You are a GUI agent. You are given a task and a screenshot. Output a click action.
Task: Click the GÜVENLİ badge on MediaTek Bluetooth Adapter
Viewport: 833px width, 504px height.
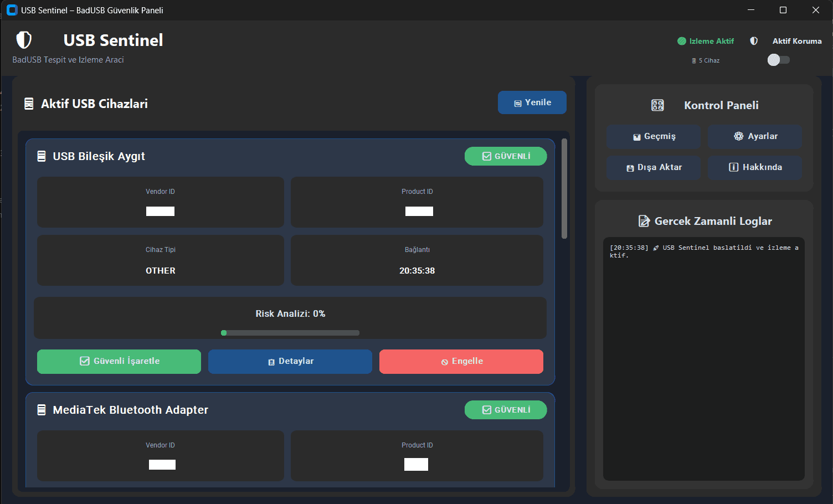[506, 410]
